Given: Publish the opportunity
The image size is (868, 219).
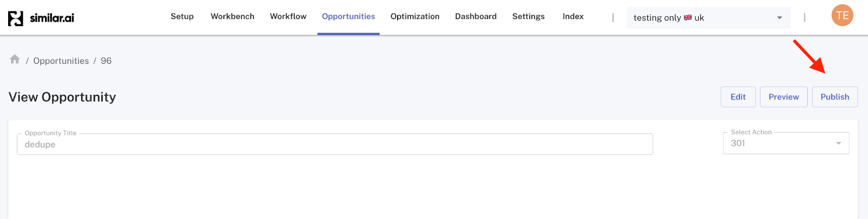Looking at the screenshot, I should 835,96.
